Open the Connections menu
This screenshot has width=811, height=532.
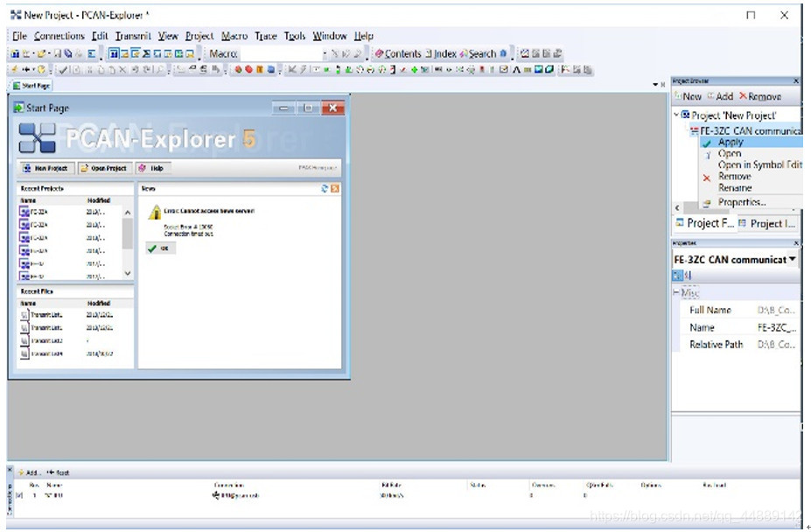tap(59, 36)
